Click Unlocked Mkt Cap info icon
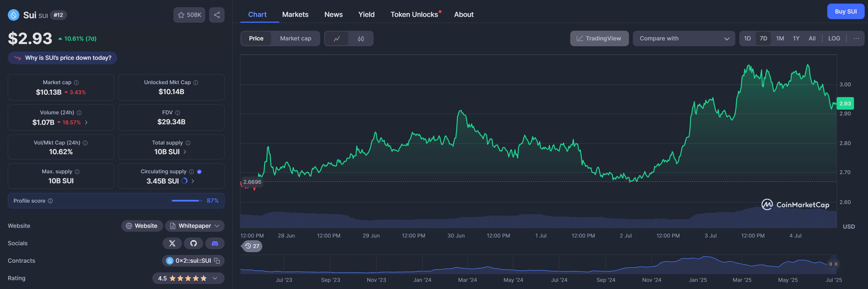Screen dimensions: 868x289 click(196, 82)
